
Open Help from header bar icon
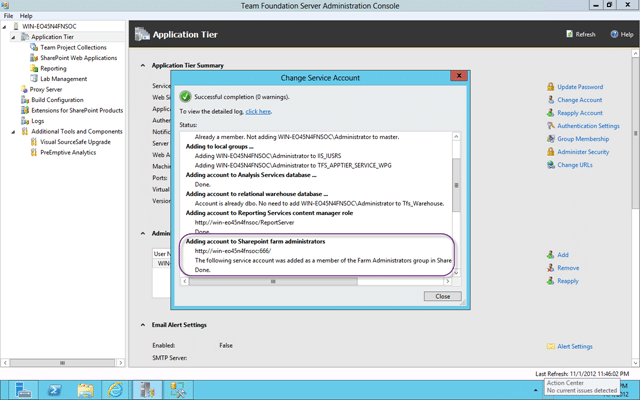point(614,34)
